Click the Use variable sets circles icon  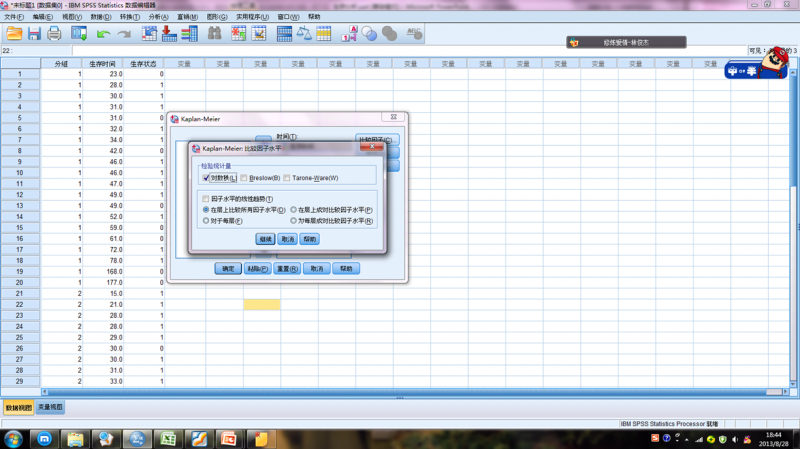pos(369,34)
